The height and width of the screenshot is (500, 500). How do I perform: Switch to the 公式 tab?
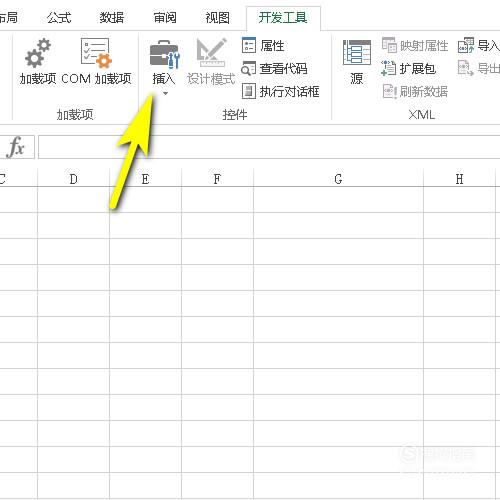click(x=59, y=17)
